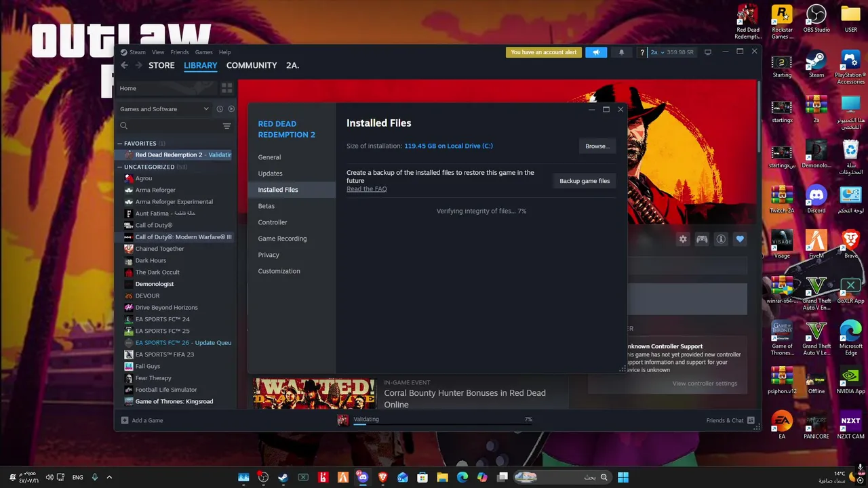
Task: Toggle favorite heart icon for game
Action: pyautogui.click(x=740, y=239)
